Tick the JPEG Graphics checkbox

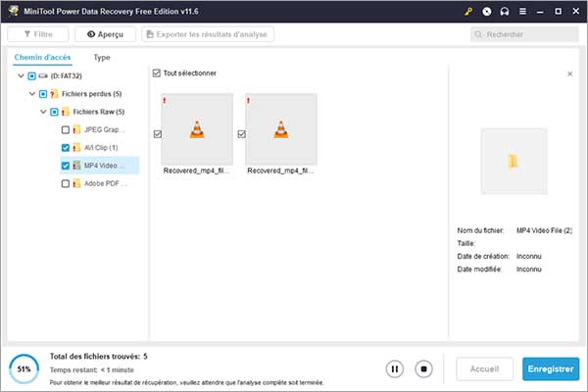(66, 130)
